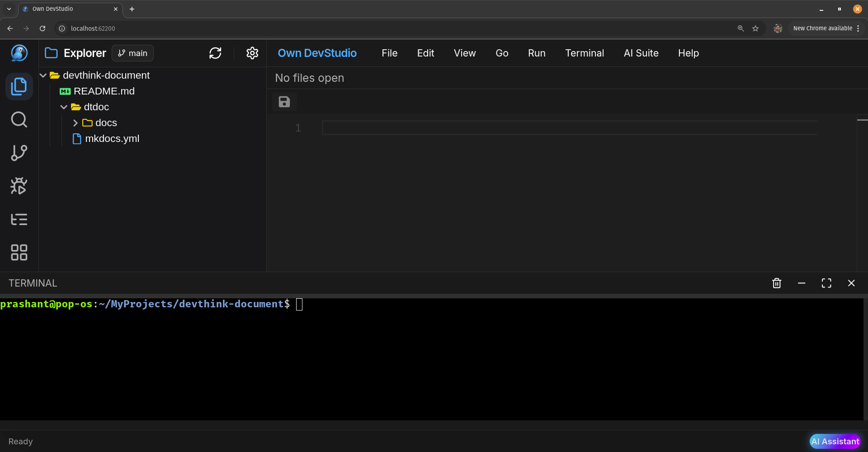The width and height of the screenshot is (868, 452).
Task: Collapse the devthink-document root folder
Action: 43,75
